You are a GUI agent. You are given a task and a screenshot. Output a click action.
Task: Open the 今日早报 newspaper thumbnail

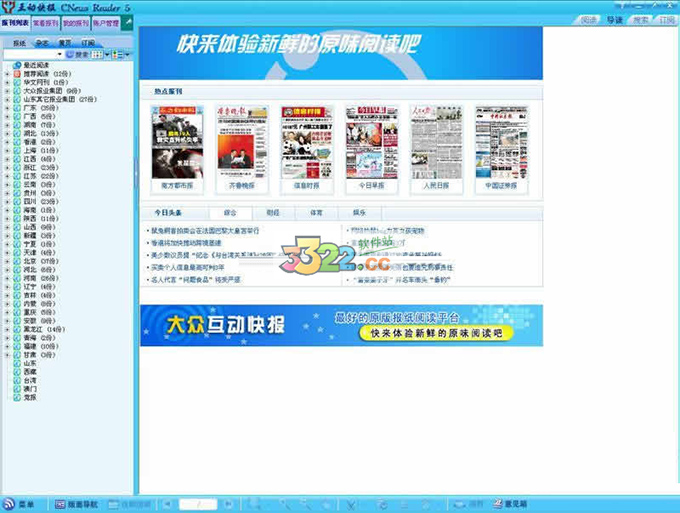click(372, 143)
